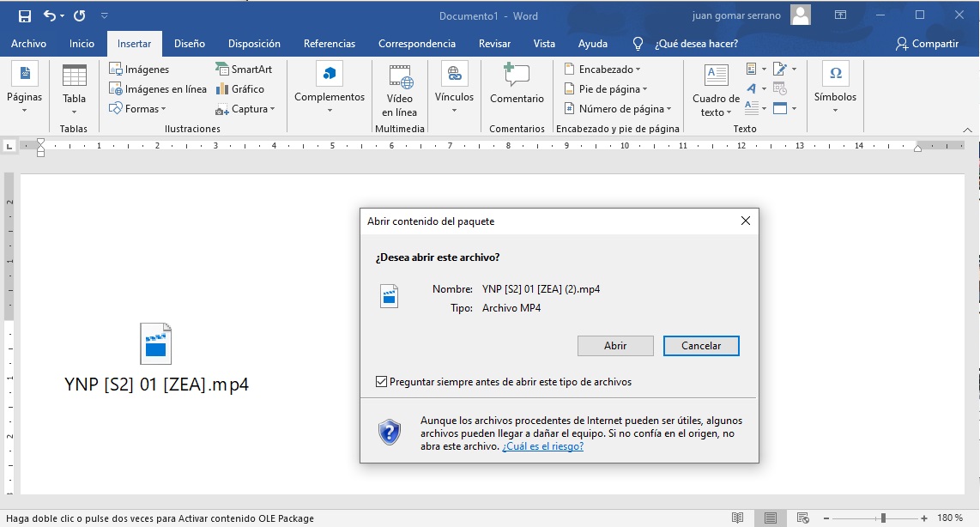The width and height of the screenshot is (980, 527).
Task: Select the YNP [S2] 01 [ZEA].mp4 package icon
Action: (154, 342)
